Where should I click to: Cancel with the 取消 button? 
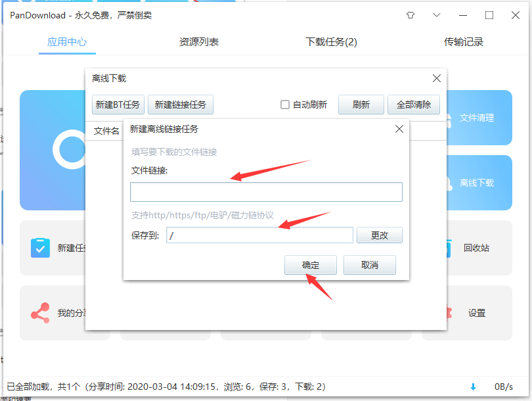[x=370, y=265]
